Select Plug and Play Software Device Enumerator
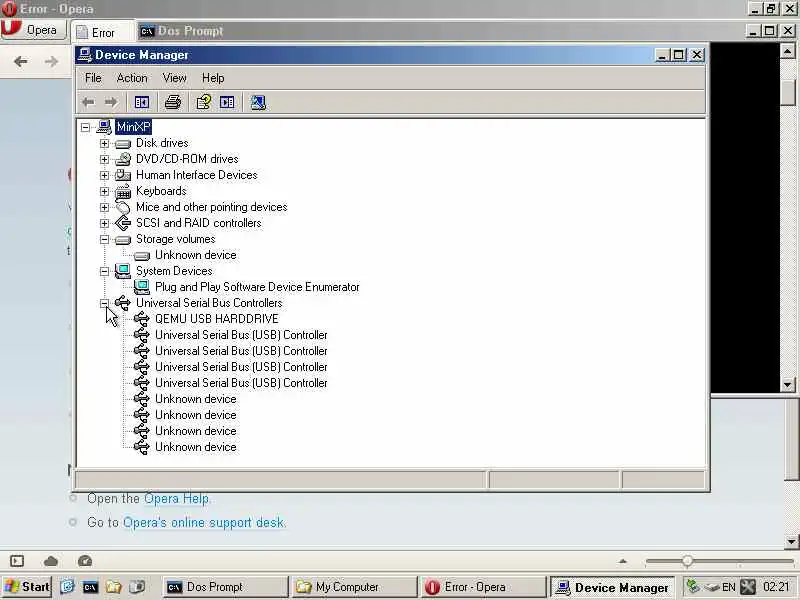The height and width of the screenshot is (600, 800). coord(257,287)
